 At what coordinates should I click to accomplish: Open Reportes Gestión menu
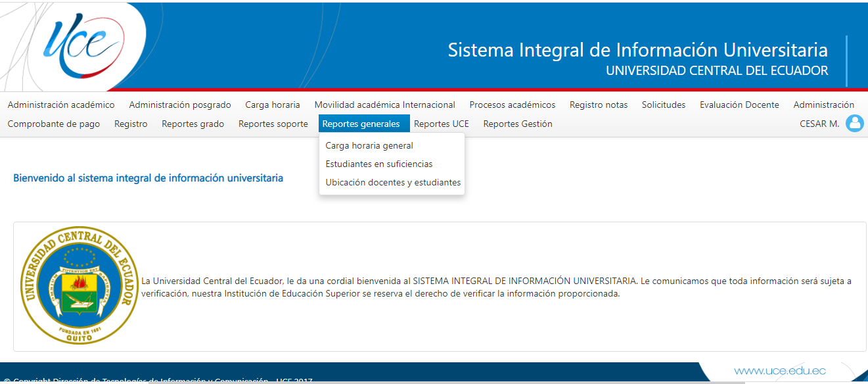click(x=518, y=124)
